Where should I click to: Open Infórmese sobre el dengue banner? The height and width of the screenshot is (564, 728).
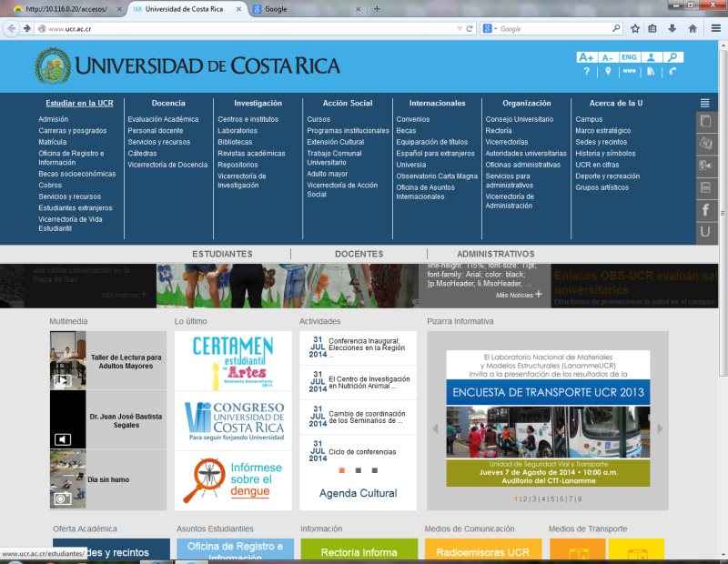tap(233, 480)
